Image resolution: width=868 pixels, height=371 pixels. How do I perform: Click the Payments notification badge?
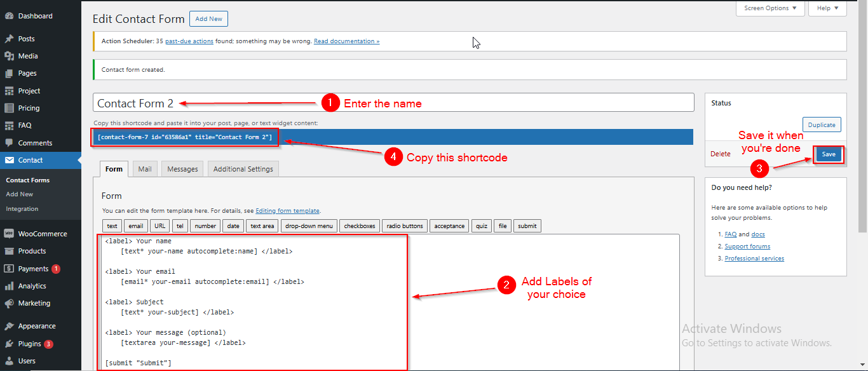tap(56, 269)
